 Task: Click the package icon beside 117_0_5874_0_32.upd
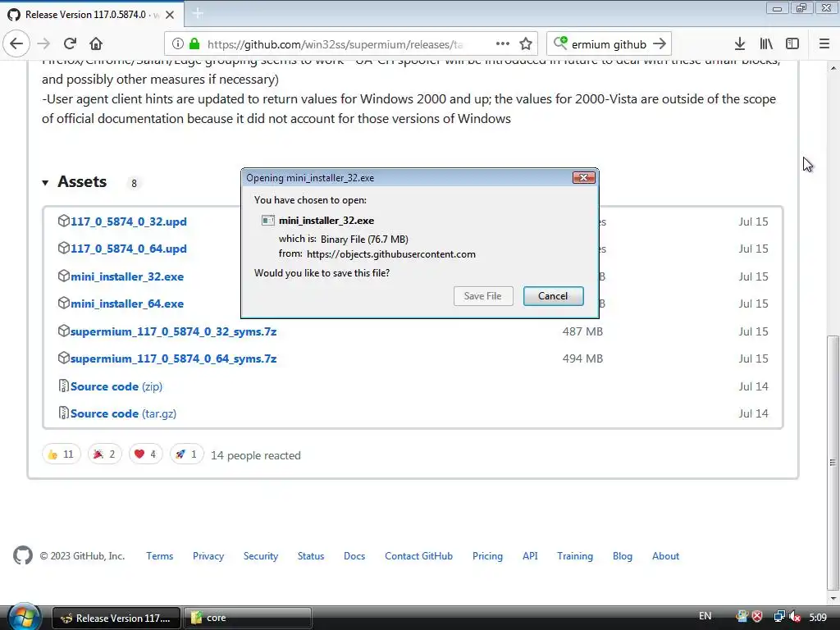64,221
